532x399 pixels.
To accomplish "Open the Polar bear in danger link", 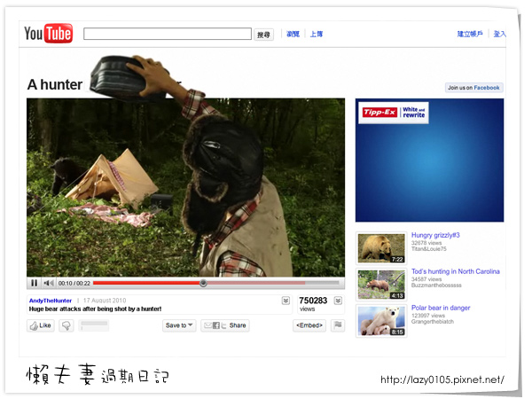I will point(441,308).
